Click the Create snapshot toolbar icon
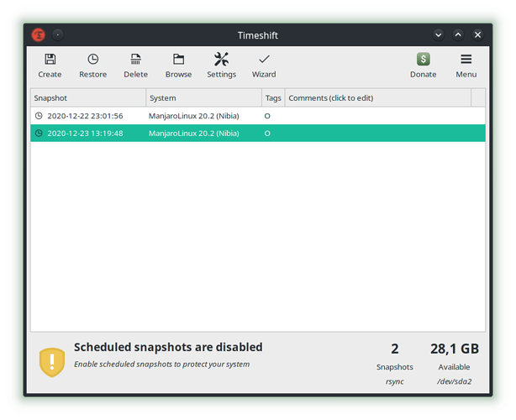 (x=50, y=60)
